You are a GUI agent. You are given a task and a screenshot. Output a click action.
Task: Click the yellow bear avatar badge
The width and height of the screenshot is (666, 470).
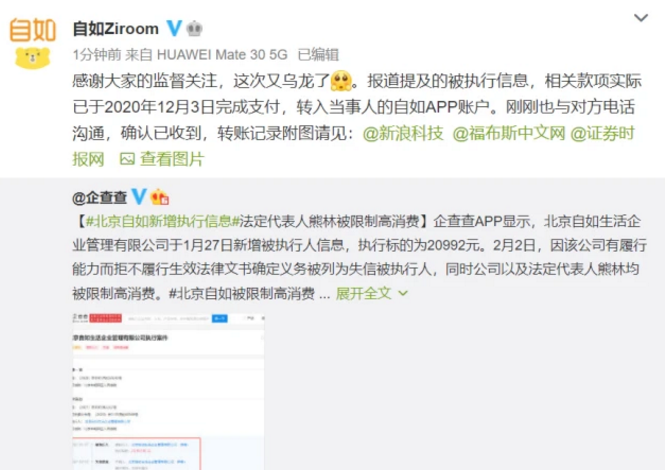pyautogui.click(x=33, y=58)
